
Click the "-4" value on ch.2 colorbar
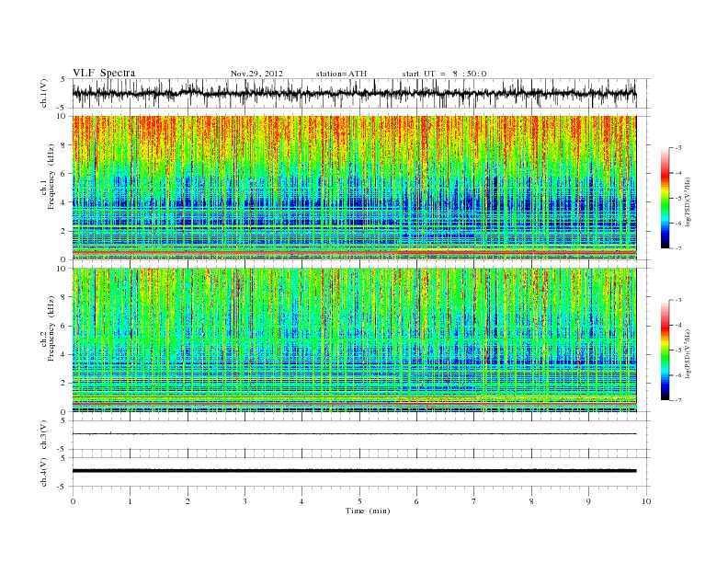(678, 325)
